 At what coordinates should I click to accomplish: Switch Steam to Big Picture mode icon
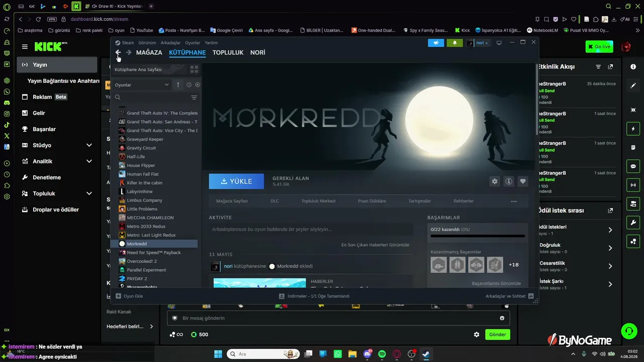pos(499,43)
